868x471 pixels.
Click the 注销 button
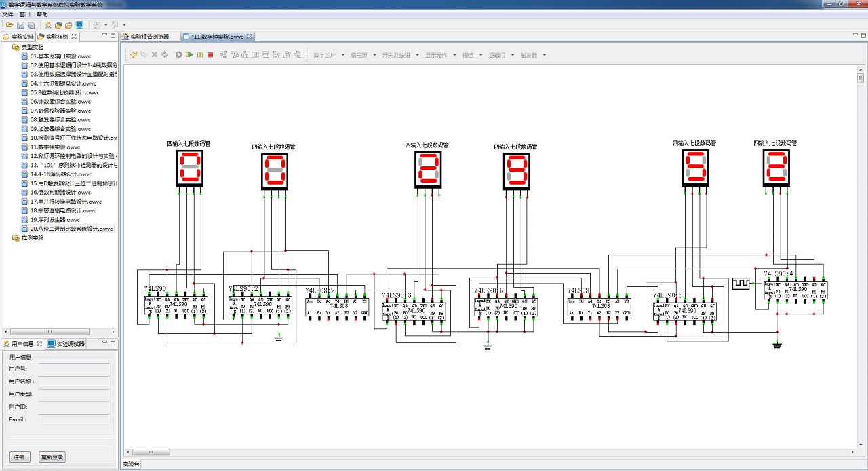pyautogui.click(x=20, y=457)
